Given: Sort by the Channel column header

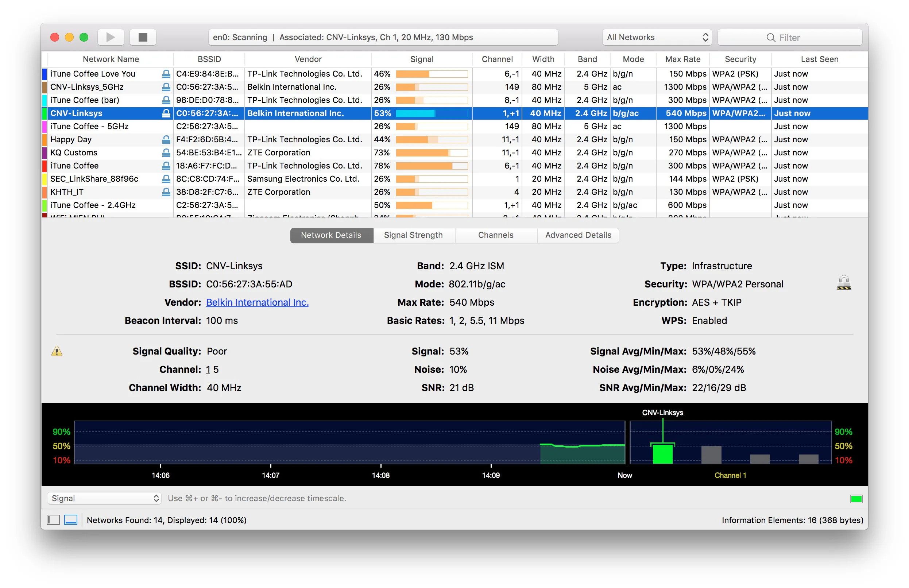Looking at the screenshot, I should coord(497,59).
